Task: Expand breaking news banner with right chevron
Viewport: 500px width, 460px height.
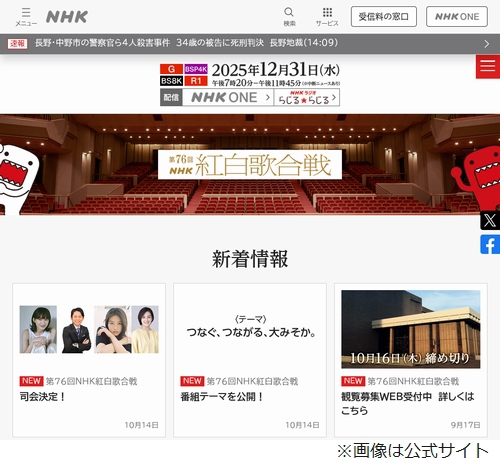Action: pyautogui.click(x=487, y=44)
